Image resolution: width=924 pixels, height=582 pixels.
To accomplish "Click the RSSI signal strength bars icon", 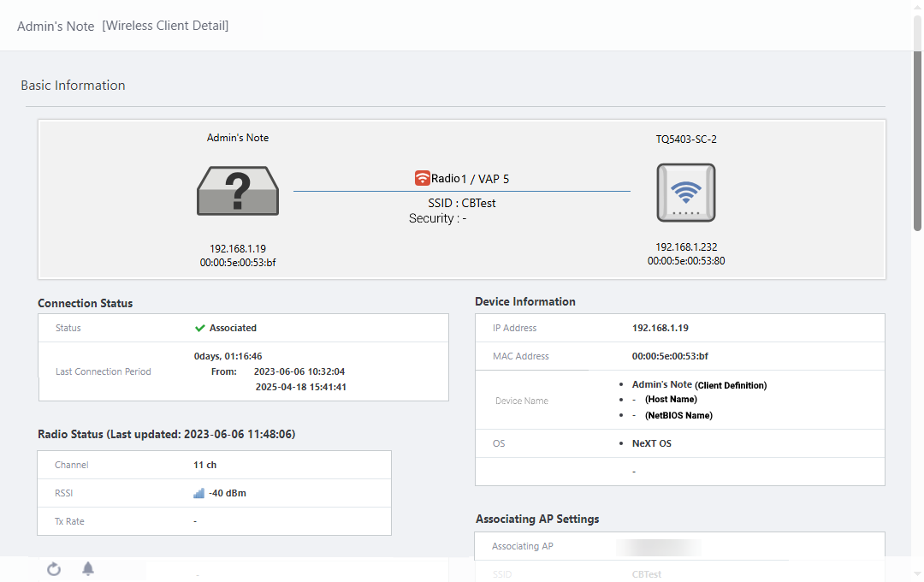I will (199, 493).
